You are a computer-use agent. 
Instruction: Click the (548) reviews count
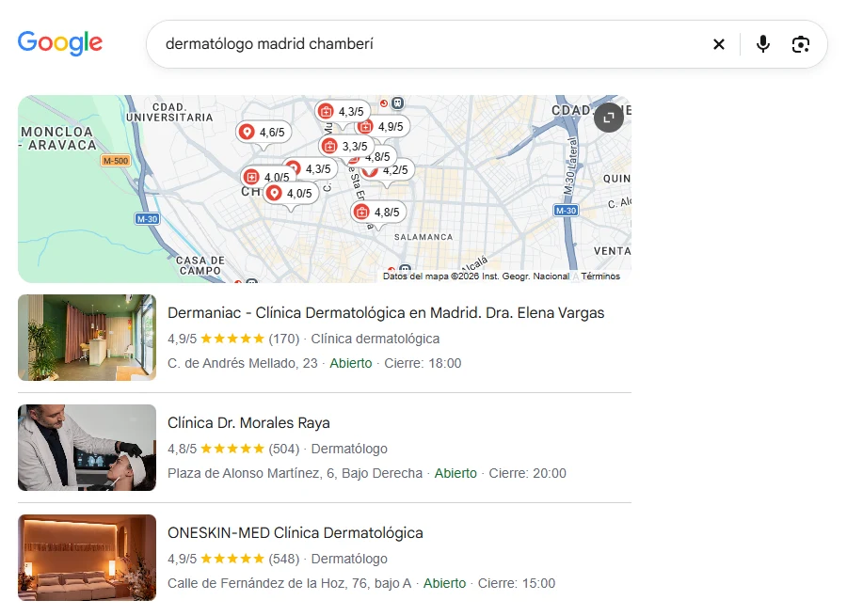click(283, 560)
